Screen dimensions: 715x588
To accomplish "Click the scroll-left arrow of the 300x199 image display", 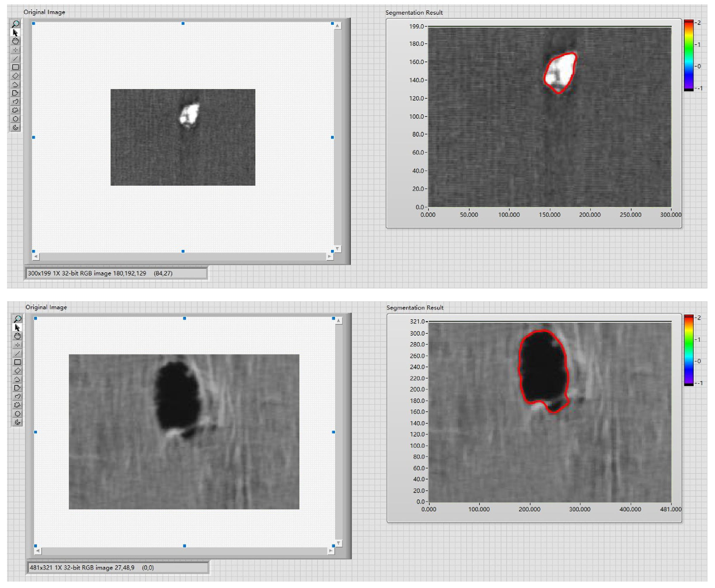I will coord(36,257).
